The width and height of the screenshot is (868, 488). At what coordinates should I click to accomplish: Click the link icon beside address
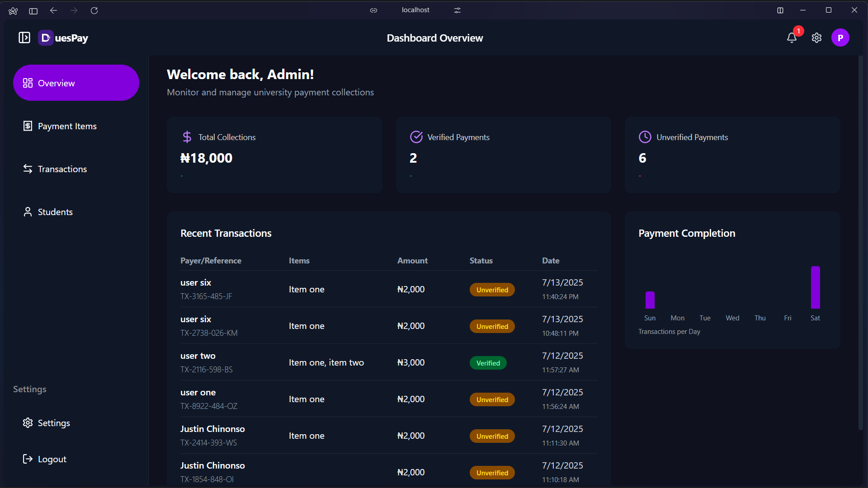tap(373, 10)
